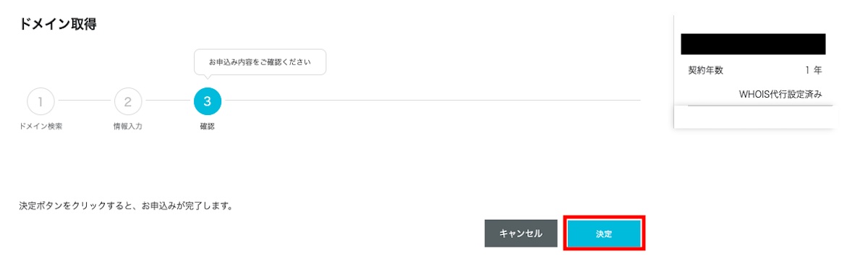This screenshot has width=868, height=272.
Task: Click the 確認 step label
Action: tap(208, 127)
